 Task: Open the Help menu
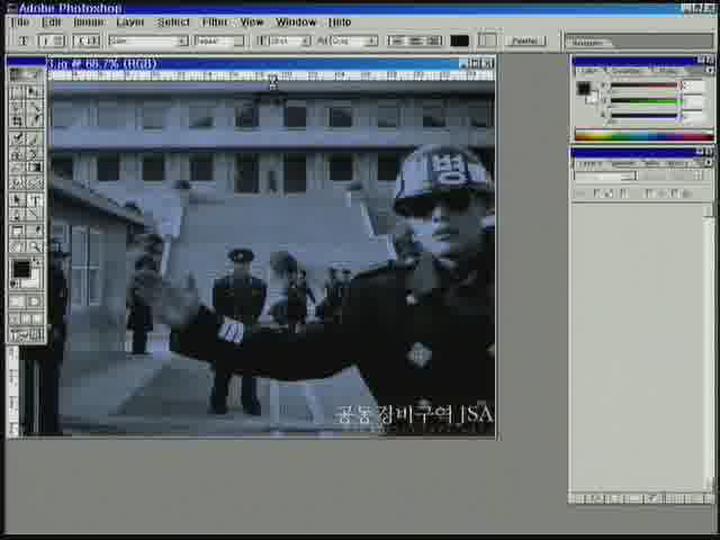pyautogui.click(x=340, y=22)
